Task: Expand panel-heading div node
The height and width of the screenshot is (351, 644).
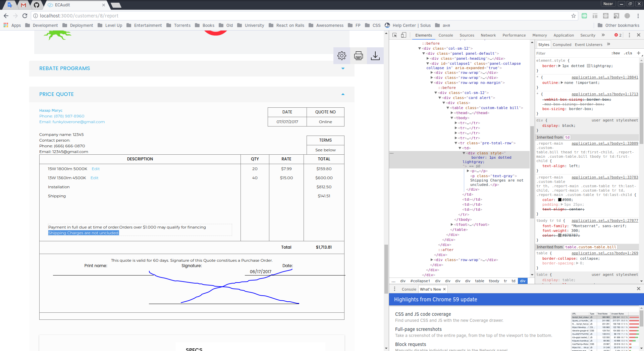Action: pyautogui.click(x=428, y=58)
